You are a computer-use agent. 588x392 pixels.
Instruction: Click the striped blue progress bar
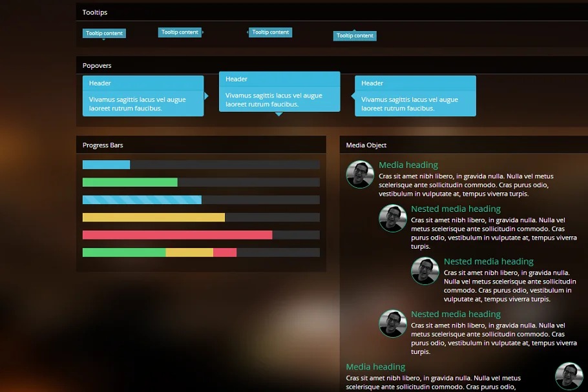coord(142,200)
